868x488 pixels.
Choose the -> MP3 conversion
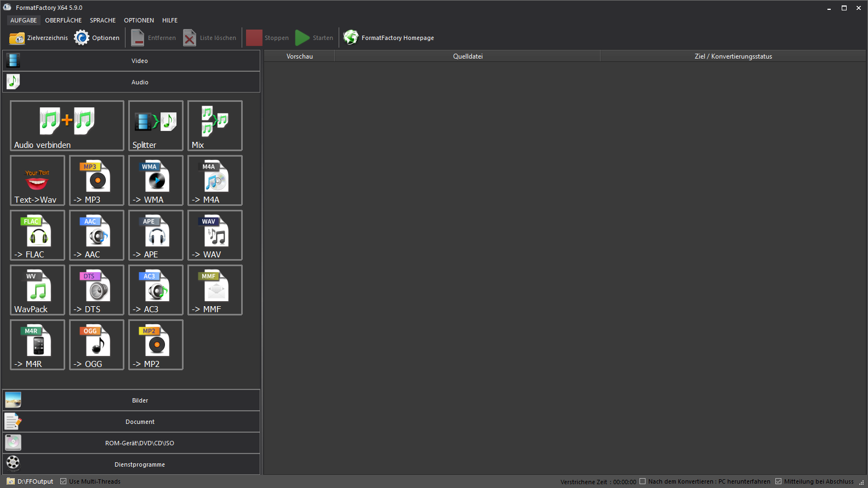pos(96,180)
